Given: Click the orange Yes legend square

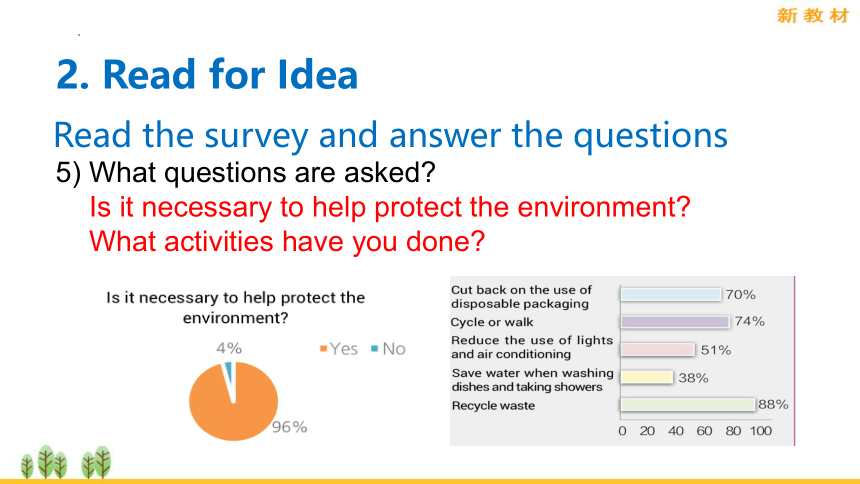Looking at the screenshot, I should (324, 348).
